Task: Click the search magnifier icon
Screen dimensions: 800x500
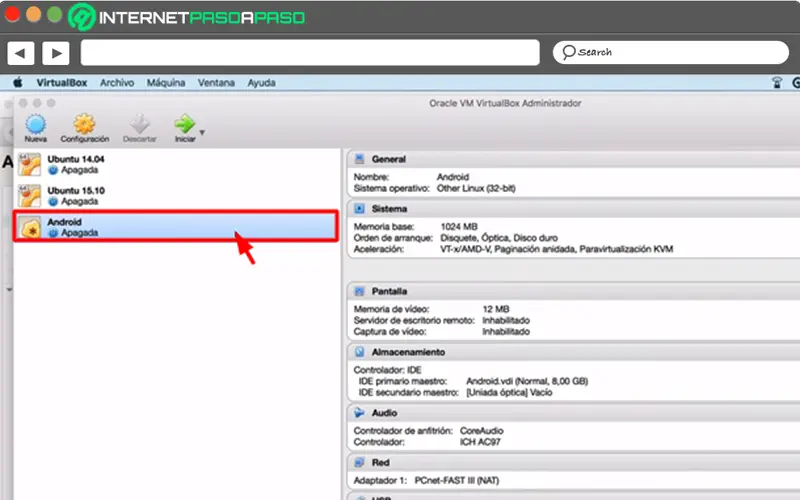Action: point(568,52)
